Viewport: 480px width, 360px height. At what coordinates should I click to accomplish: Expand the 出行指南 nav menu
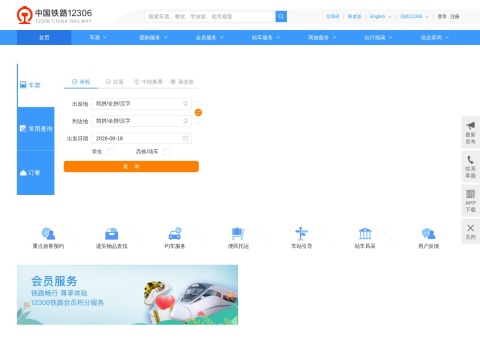point(378,37)
